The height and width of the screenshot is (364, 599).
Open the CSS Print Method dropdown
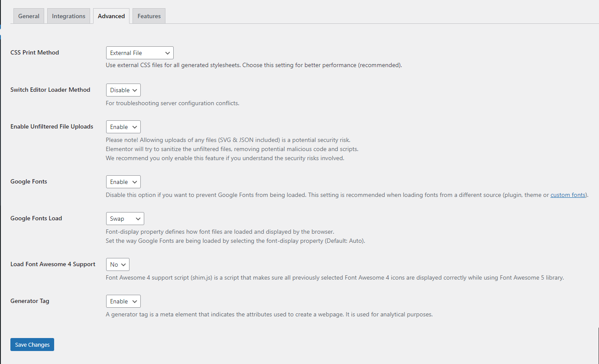139,53
